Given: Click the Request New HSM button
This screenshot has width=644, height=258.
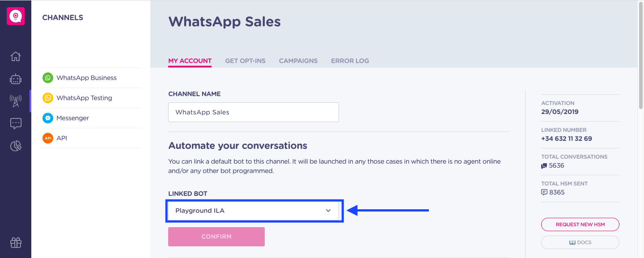Looking at the screenshot, I should point(580,224).
